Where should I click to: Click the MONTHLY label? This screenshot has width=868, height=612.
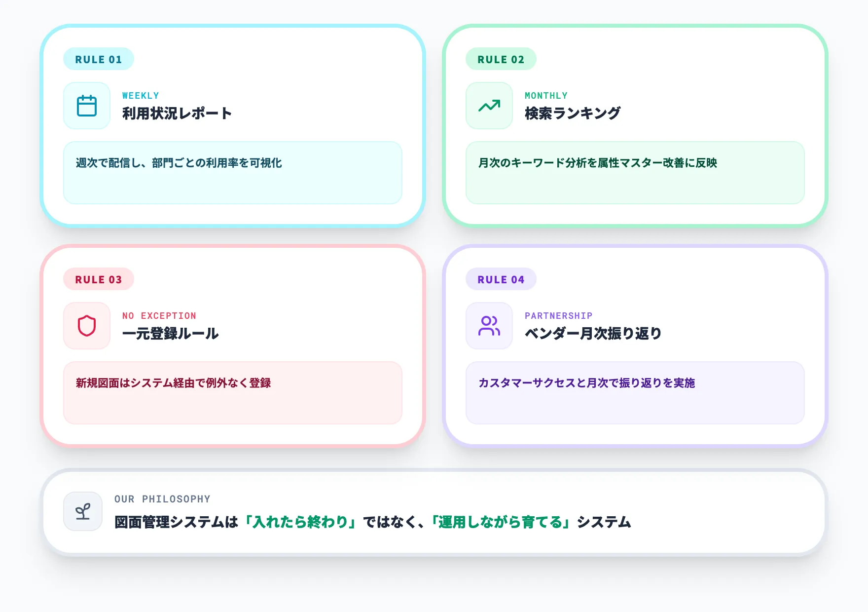[x=546, y=95]
